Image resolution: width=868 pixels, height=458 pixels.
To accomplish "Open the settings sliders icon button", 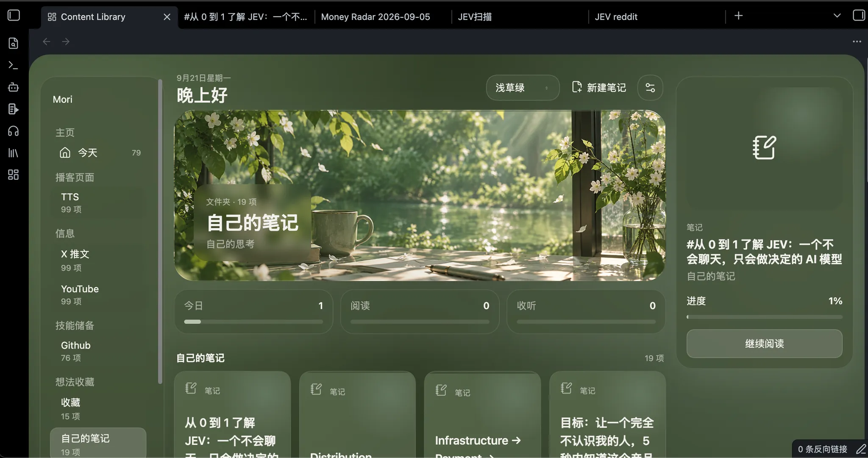I will [x=650, y=88].
